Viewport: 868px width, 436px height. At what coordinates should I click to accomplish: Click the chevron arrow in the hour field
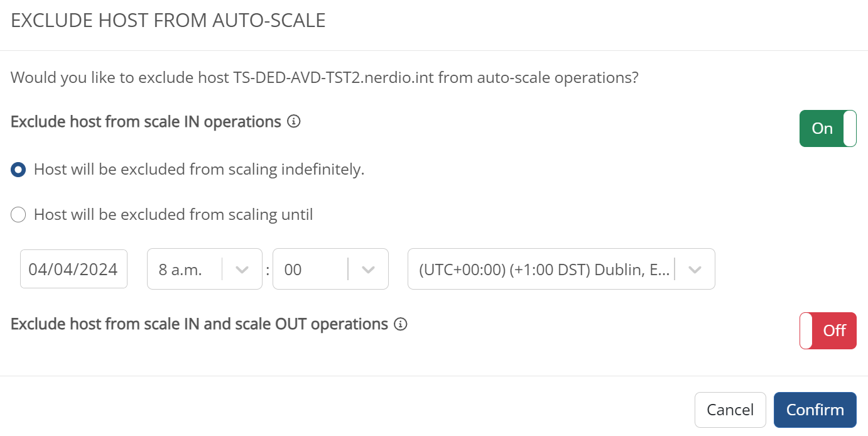(242, 270)
